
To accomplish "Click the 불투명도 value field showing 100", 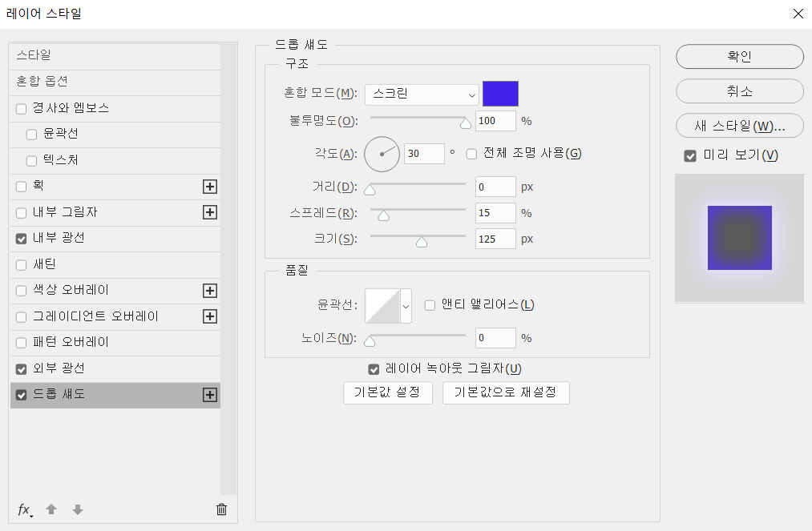I will (x=495, y=121).
